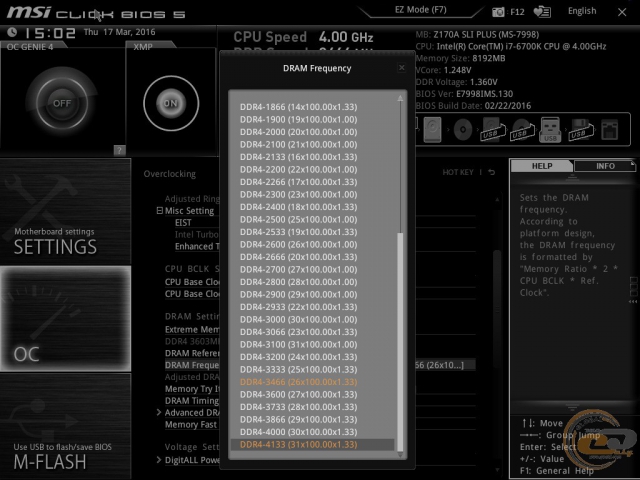Viewport: 640px width, 480px height.
Task: Open the M-FLASH BIOS flashing section
Action: tap(65, 426)
